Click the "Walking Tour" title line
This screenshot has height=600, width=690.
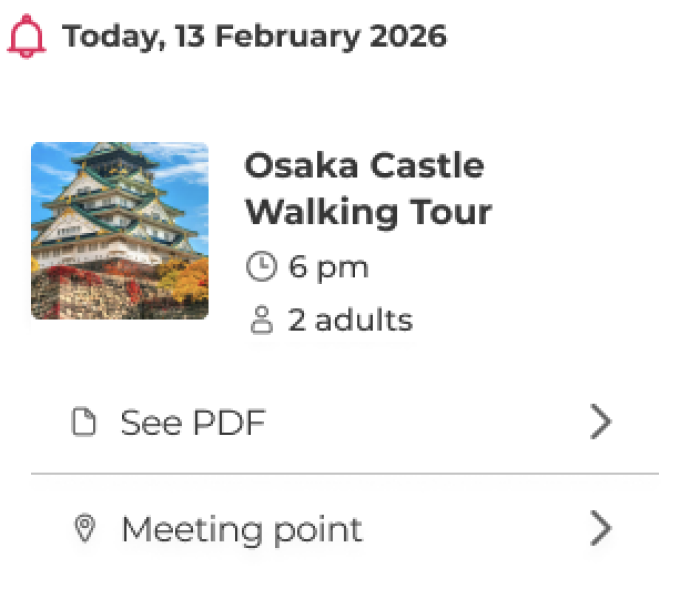tap(368, 212)
